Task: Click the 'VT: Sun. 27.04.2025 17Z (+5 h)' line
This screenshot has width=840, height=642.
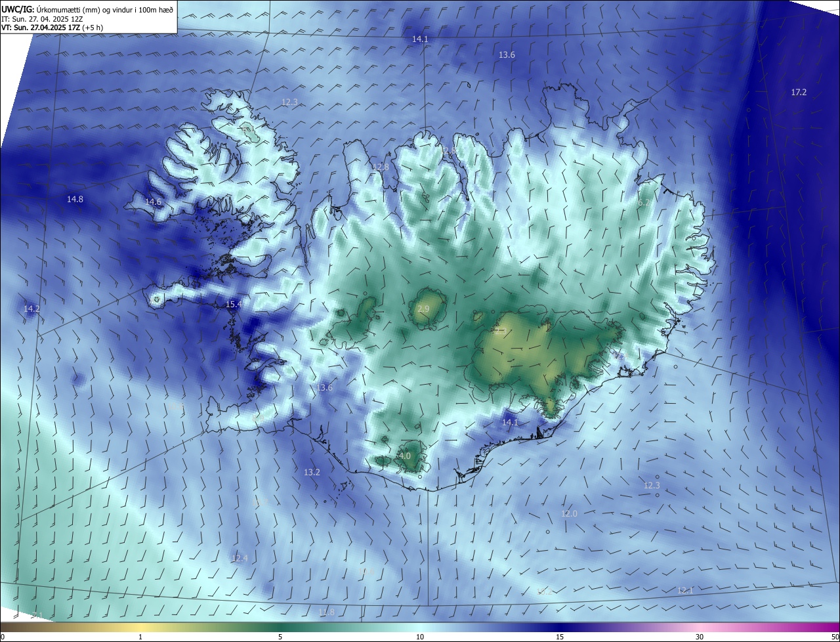Action: tap(52, 28)
